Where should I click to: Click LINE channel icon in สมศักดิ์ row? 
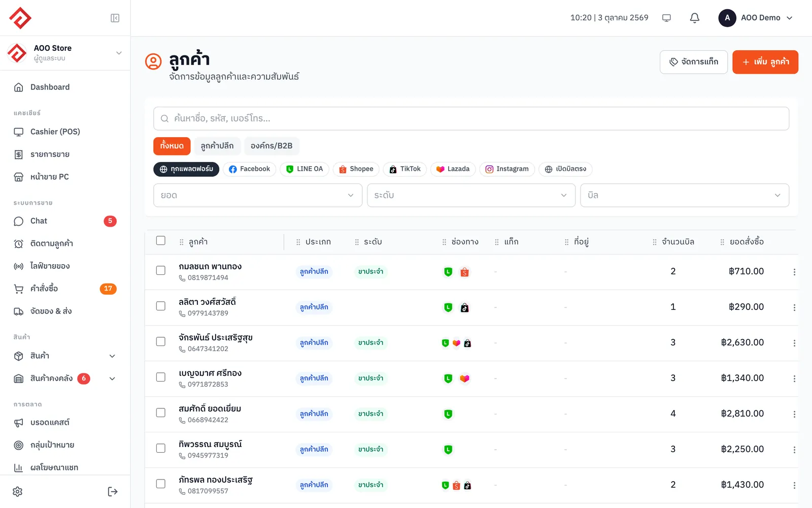(448, 414)
